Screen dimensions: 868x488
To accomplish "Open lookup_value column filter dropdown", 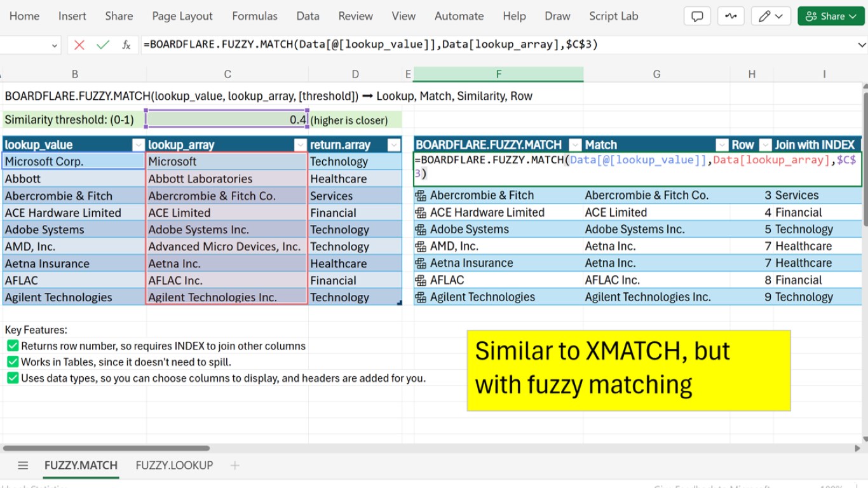I will tap(138, 145).
